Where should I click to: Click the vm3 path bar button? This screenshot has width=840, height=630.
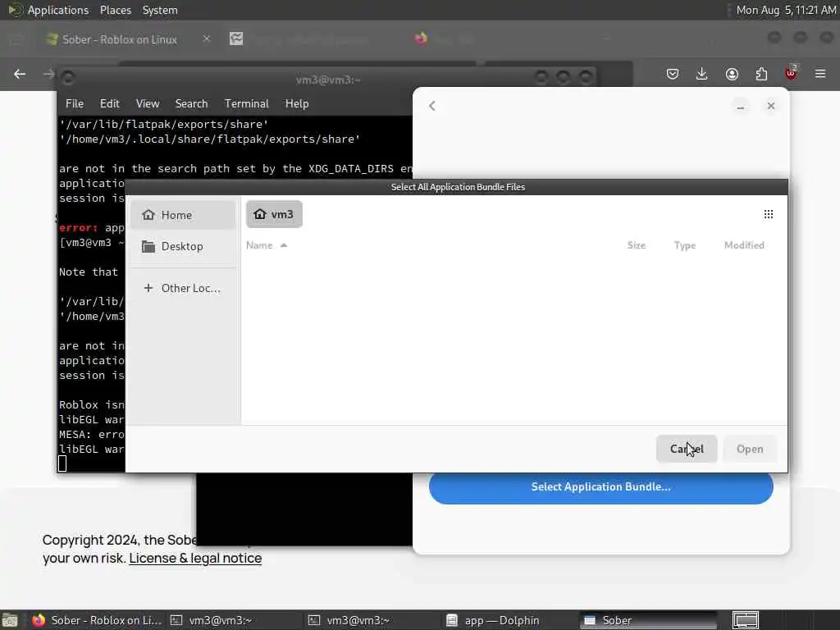tap(274, 214)
